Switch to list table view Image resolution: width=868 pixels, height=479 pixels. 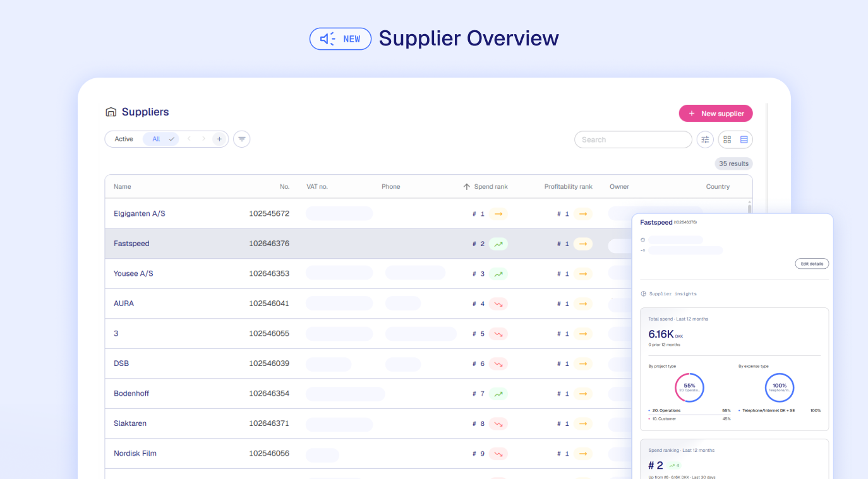pos(744,139)
